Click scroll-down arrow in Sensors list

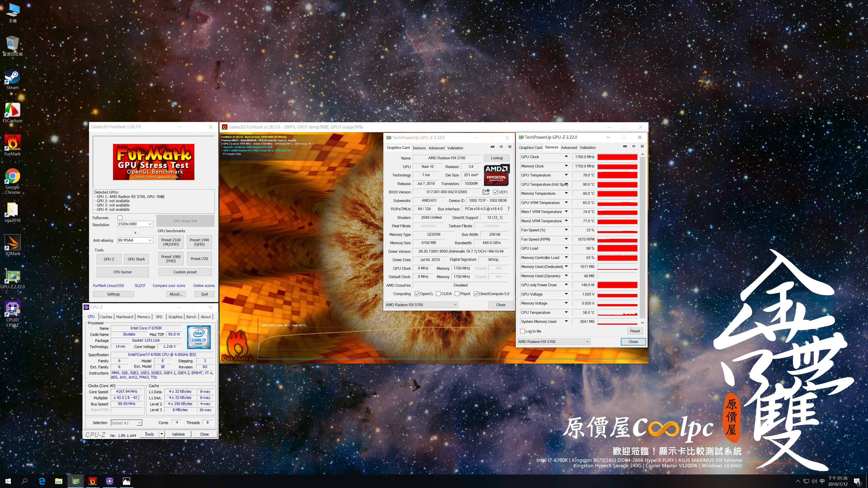[642, 322]
